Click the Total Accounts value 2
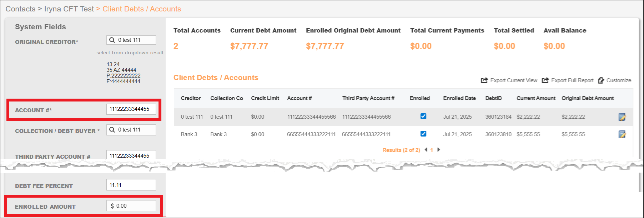The height and width of the screenshot is (218, 644). pyautogui.click(x=176, y=46)
